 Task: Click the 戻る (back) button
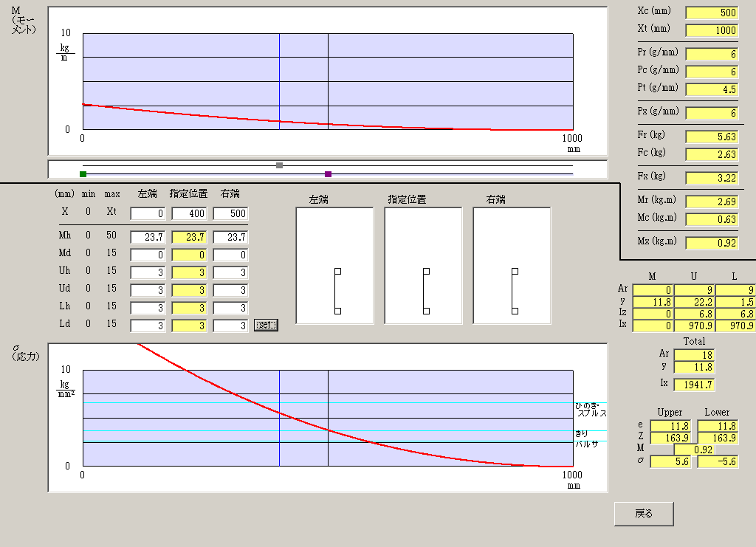[643, 514]
